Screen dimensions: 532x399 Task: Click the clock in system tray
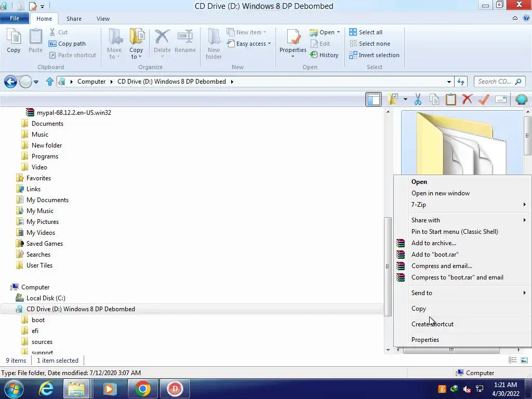click(x=506, y=389)
